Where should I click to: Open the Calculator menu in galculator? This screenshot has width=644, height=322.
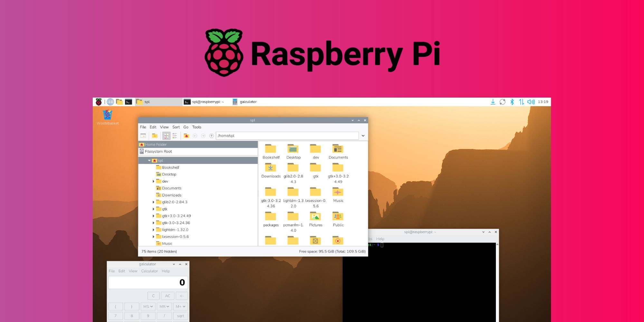(149, 271)
